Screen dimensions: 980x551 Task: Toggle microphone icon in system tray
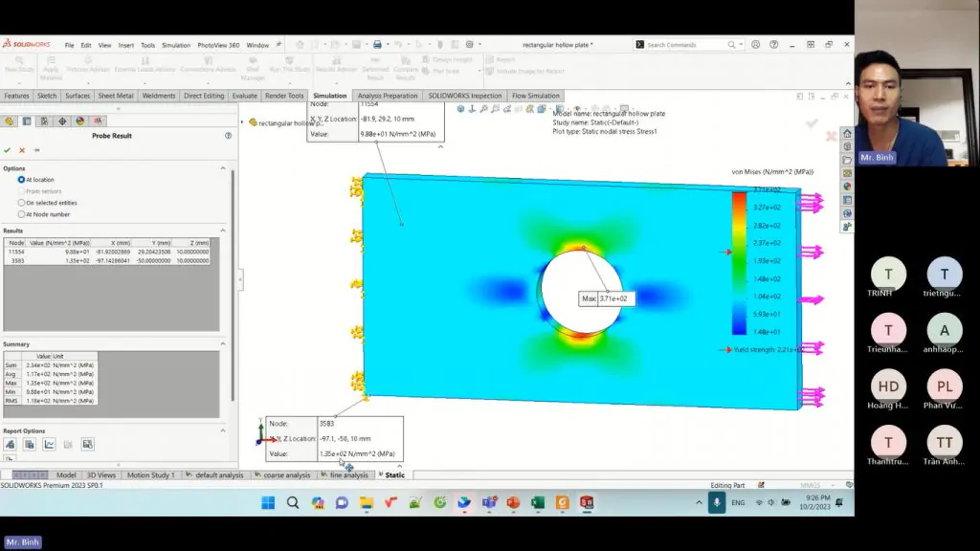point(717,502)
